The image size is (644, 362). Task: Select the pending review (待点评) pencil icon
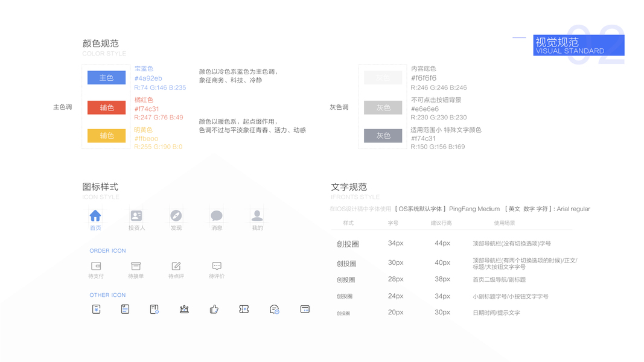point(176,266)
